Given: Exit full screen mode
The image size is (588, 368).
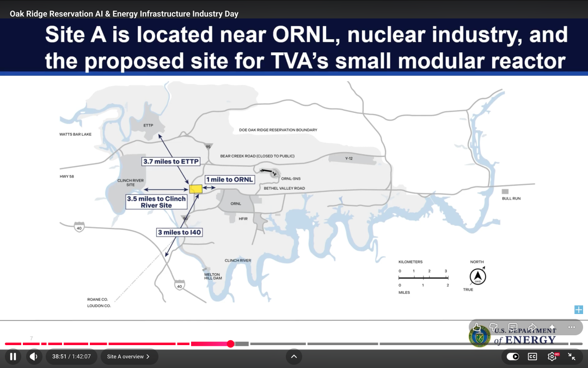Looking at the screenshot, I should point(572,357).
